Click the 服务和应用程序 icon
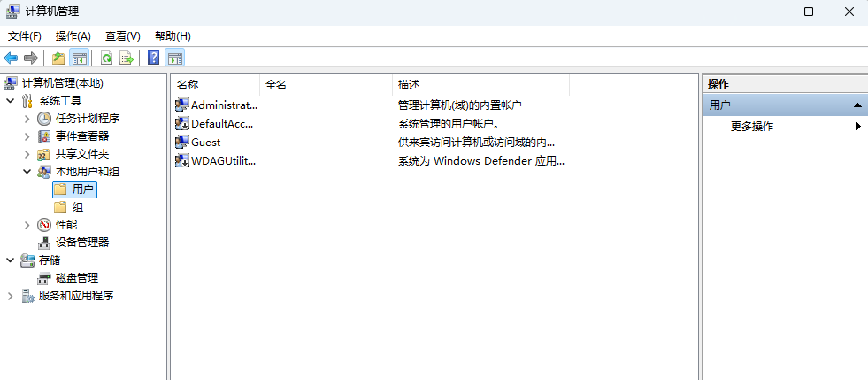Image resolution: width=868 pixels, height=380 pixels. coord(27,296)
